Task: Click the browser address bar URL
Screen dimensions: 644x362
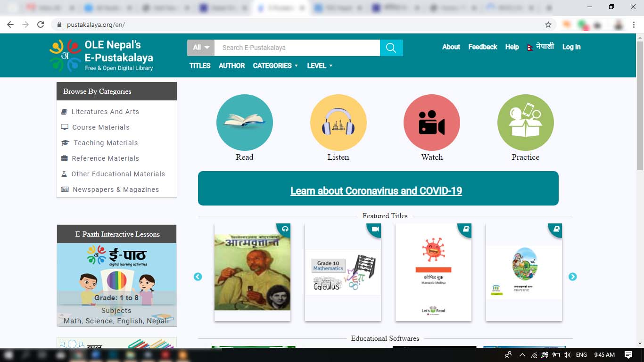Action: click(96, 25)
